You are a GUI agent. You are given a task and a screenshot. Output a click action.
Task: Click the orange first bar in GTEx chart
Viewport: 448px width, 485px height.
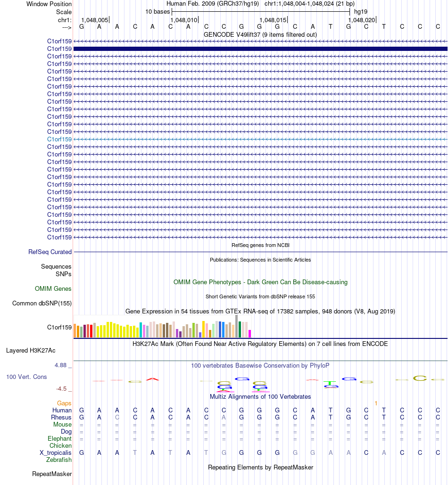[x=75, y=331]
